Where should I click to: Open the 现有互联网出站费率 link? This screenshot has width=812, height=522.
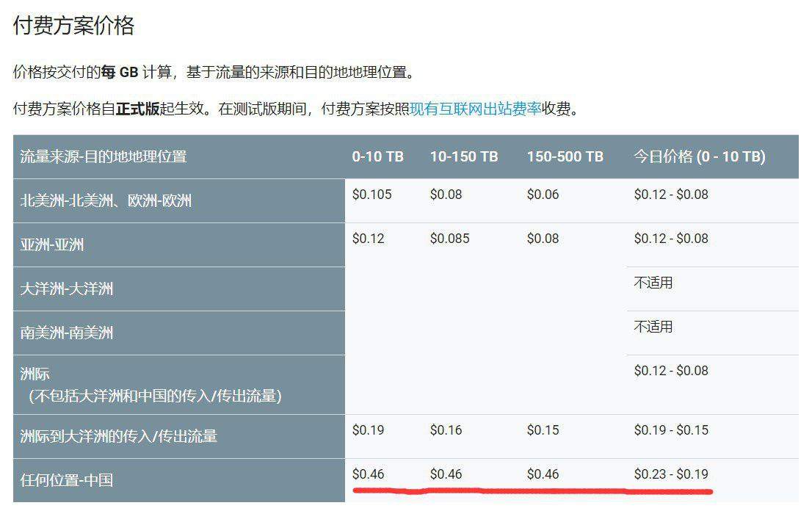coord(476,109)
